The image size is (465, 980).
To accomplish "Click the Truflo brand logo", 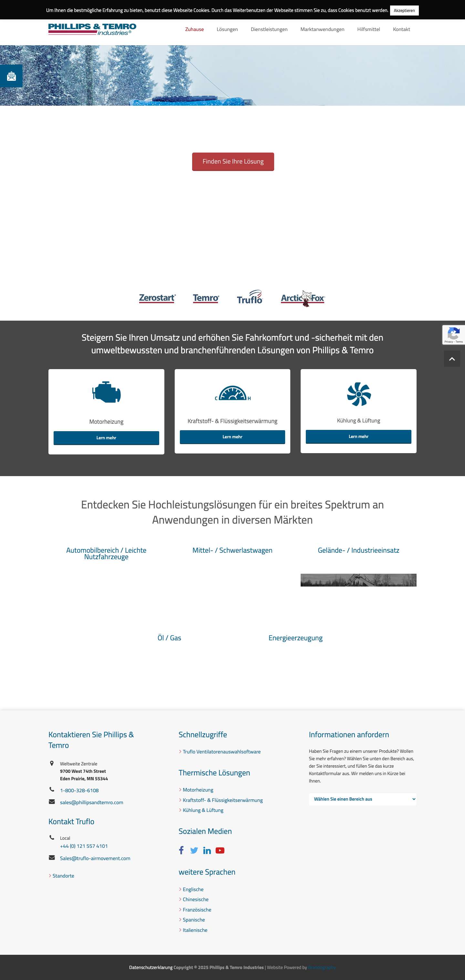I will (250, 297).
